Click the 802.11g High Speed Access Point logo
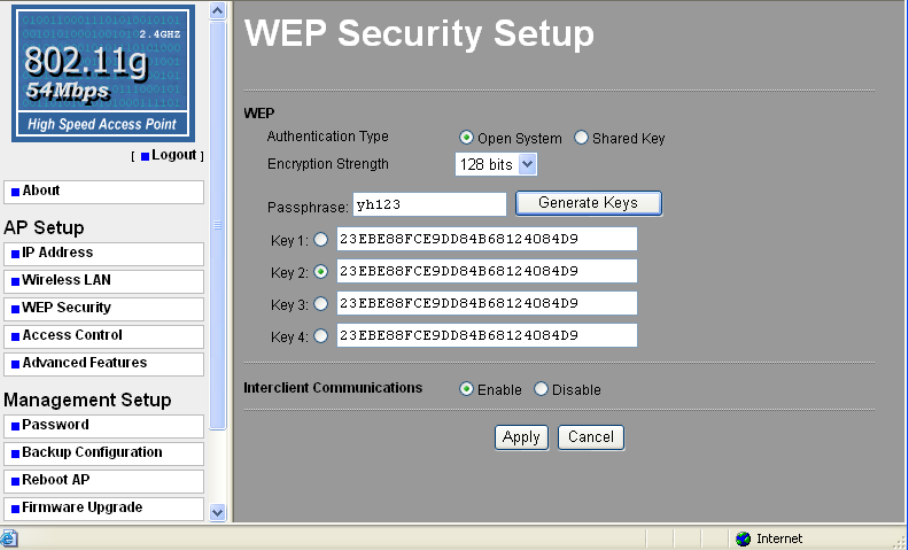 (103, 74)
